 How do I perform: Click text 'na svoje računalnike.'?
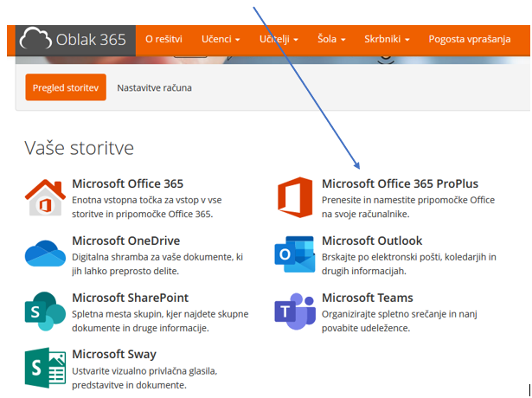pyautogui.click(x=366, y=214)
